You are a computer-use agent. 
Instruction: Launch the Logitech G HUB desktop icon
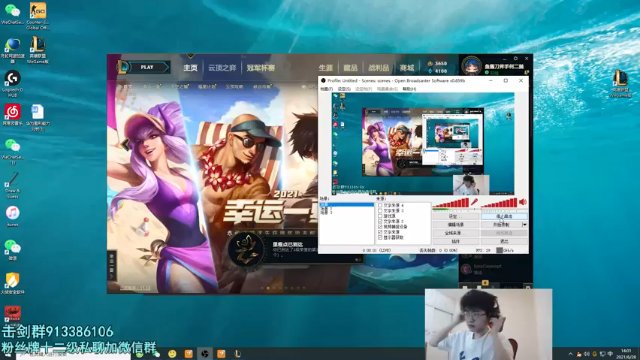13,84
